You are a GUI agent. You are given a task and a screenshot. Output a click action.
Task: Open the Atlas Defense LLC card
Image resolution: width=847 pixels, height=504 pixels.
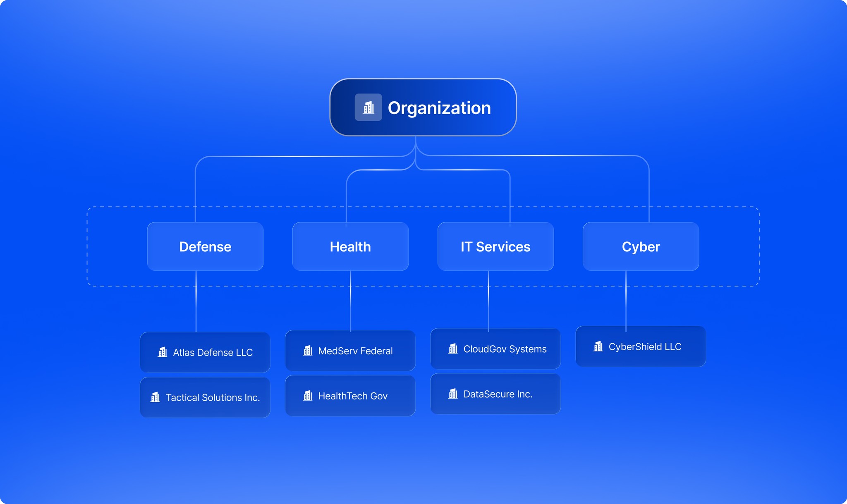(x=212, y=353)
